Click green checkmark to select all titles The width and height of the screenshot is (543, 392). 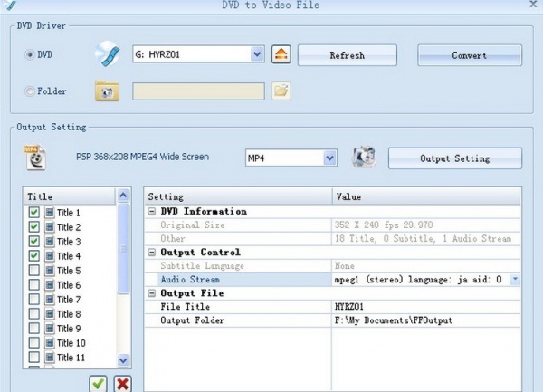click(x=99, y=384)
